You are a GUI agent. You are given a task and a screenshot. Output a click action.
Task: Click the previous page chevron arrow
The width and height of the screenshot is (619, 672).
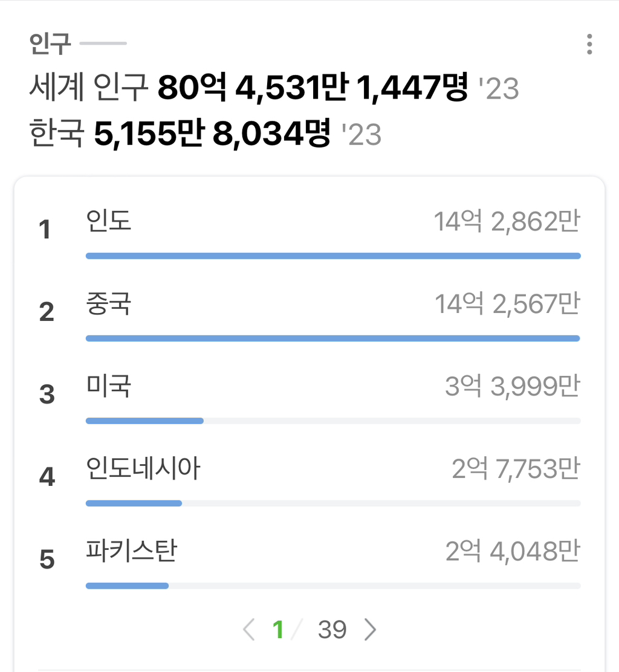(x=248, y=630)
